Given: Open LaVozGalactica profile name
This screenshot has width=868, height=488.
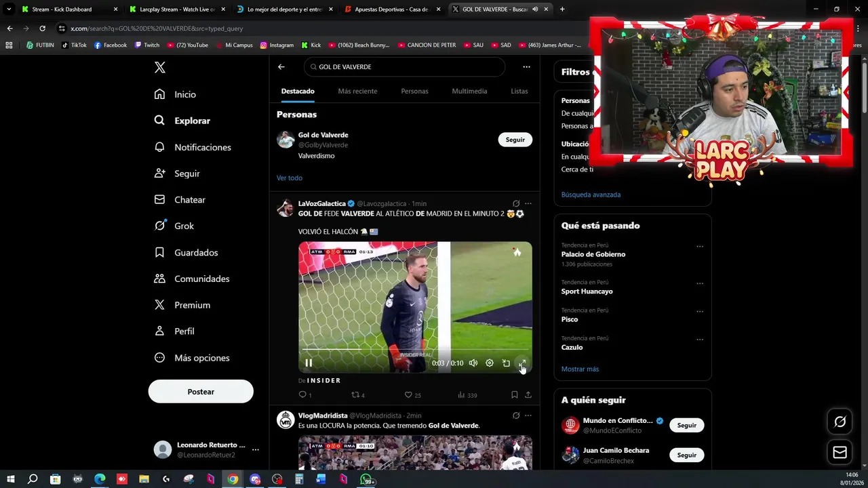Looking at the screenshot, I should (321, 203).
